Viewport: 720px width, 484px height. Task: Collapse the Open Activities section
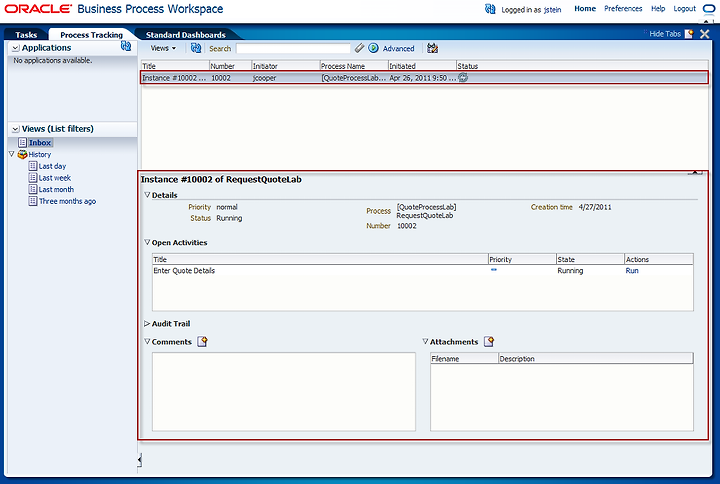point(147,242)
